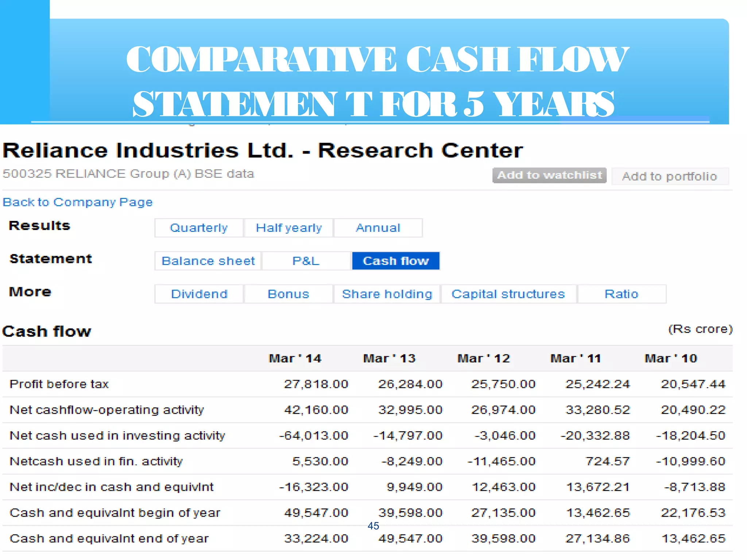Click the Add to watchlist button
Image resolution: width=747 pixels, height=560 pixels.
[x=549, y=175]
